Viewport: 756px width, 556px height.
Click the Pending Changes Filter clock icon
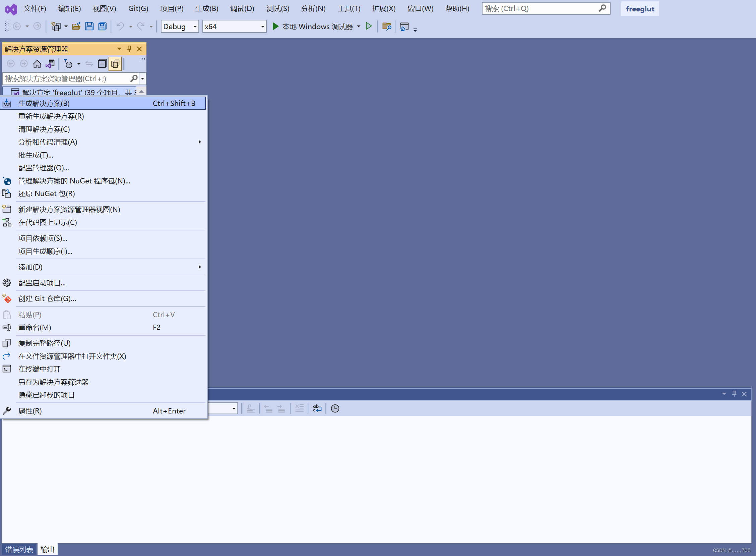click(x=69, y=64)
